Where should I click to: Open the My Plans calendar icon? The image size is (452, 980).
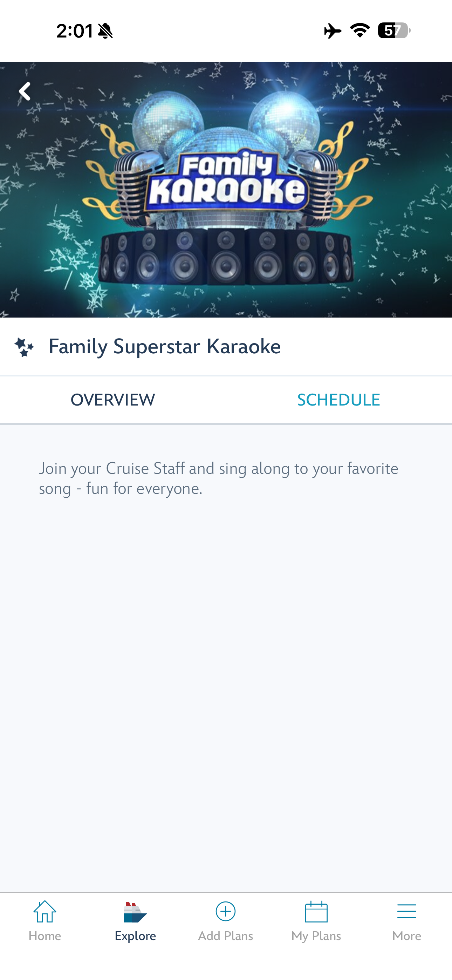coord(316,912)
